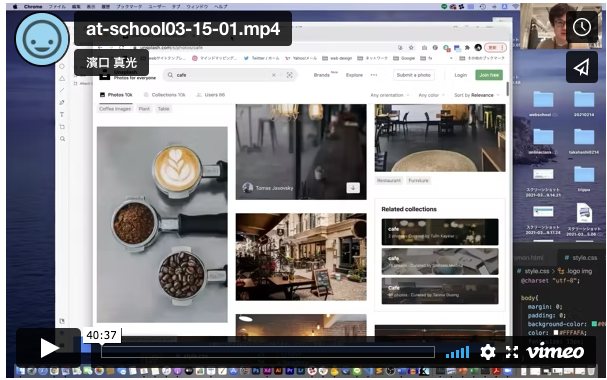Open the webschool desktop folder

coord(543,103)
